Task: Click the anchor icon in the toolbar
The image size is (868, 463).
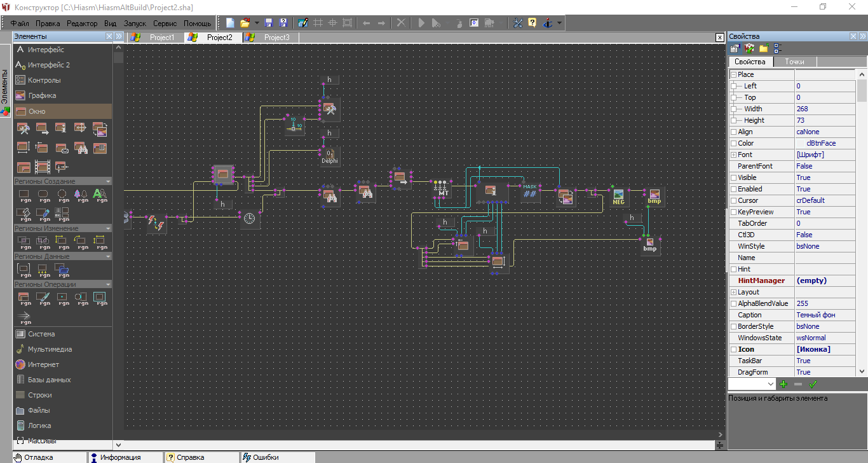Action: click(x=547, y=23)
